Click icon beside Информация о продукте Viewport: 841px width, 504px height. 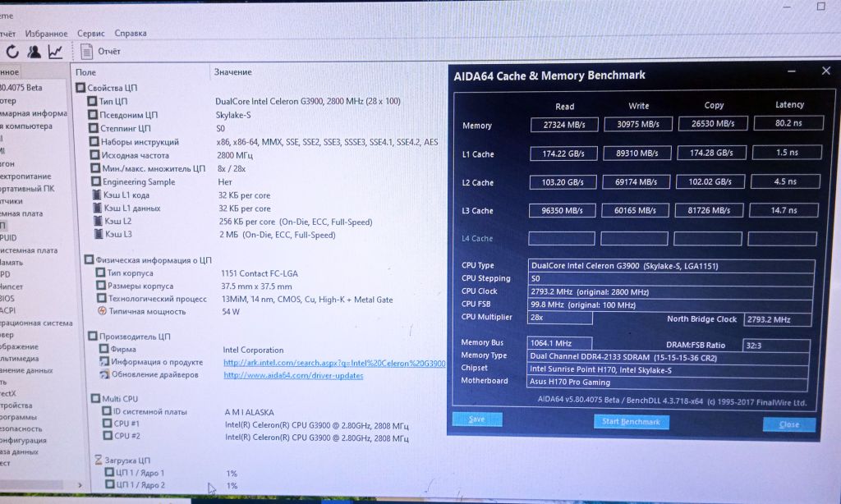(104, 361)
